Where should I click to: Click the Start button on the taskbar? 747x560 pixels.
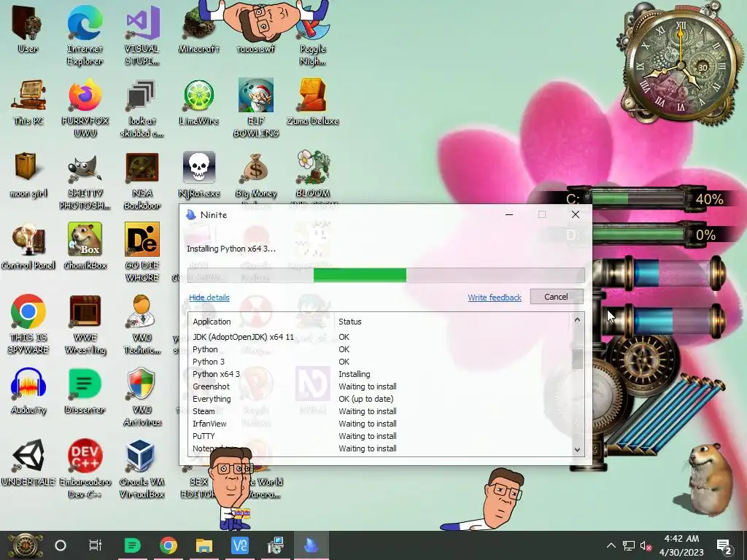pyautogui.click(x=25, y=545)
